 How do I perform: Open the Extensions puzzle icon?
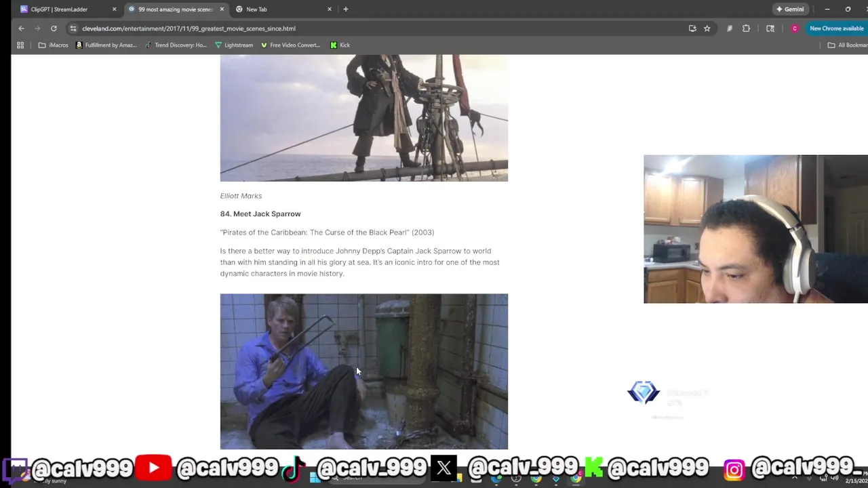click(x=746, y=28)
